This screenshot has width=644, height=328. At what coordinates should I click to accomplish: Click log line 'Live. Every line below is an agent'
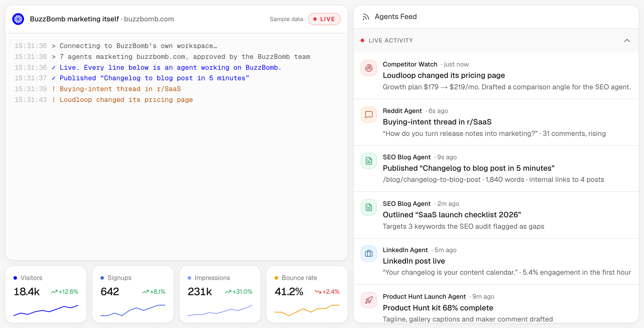pos(171,68)
